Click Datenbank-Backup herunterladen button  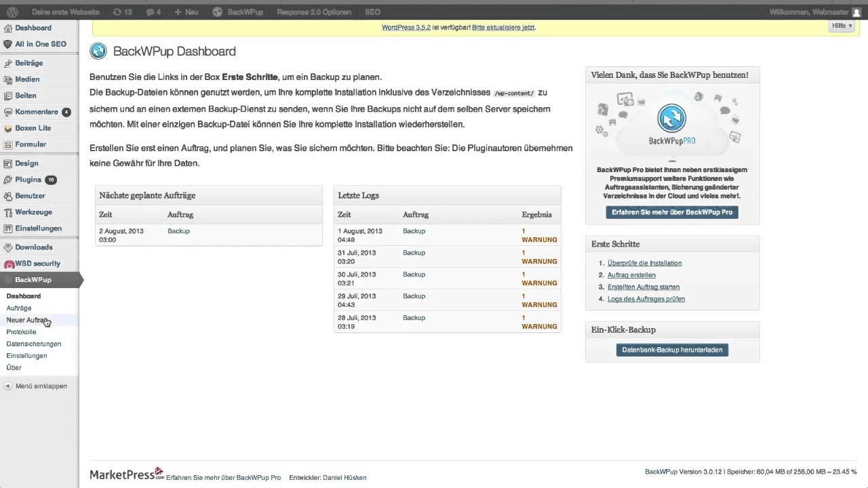672,350
